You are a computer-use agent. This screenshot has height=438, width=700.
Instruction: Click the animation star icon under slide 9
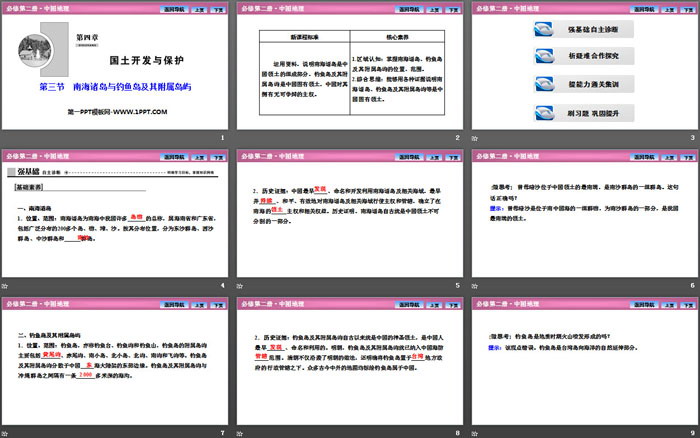pyautogui.click(x=475, y=433)
